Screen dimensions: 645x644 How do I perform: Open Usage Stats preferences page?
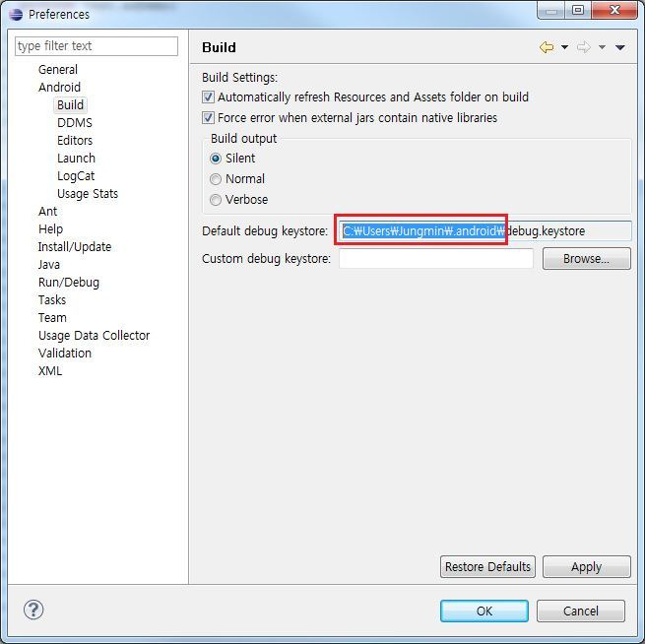[x=88, y=193]
